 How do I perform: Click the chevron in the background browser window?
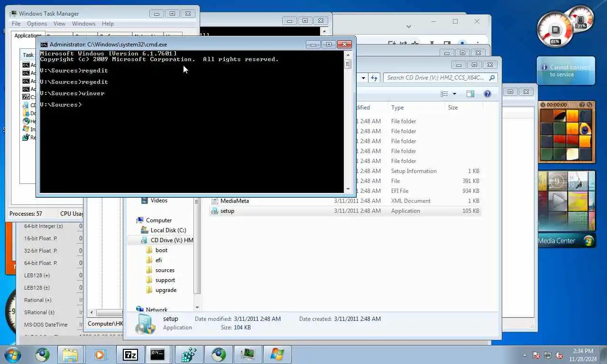[x=409, y=27]
